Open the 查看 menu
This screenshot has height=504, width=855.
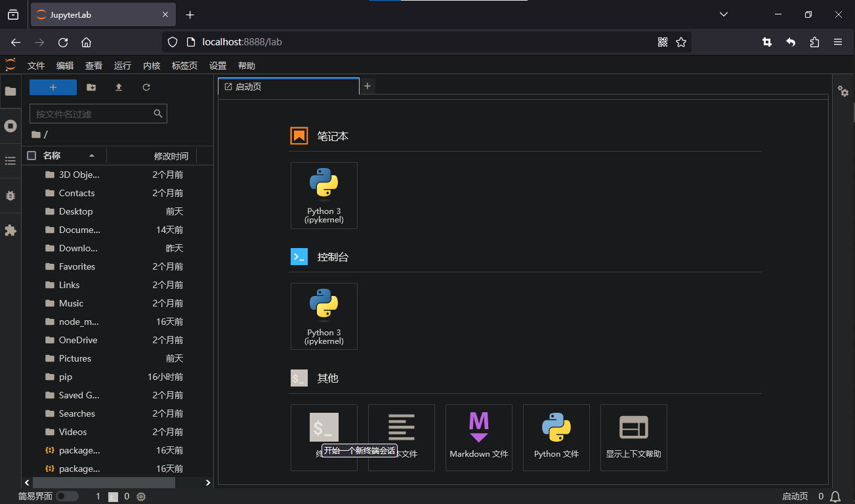click(x=94, y=66)
